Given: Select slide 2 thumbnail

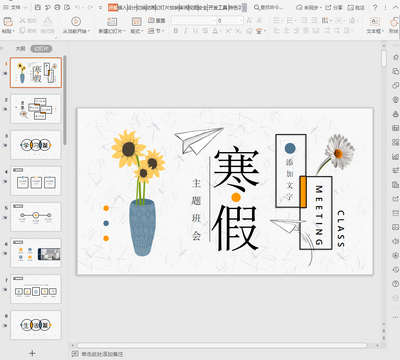Looking at the screenshot, I should pyautogui.click(x=36, y=109).
